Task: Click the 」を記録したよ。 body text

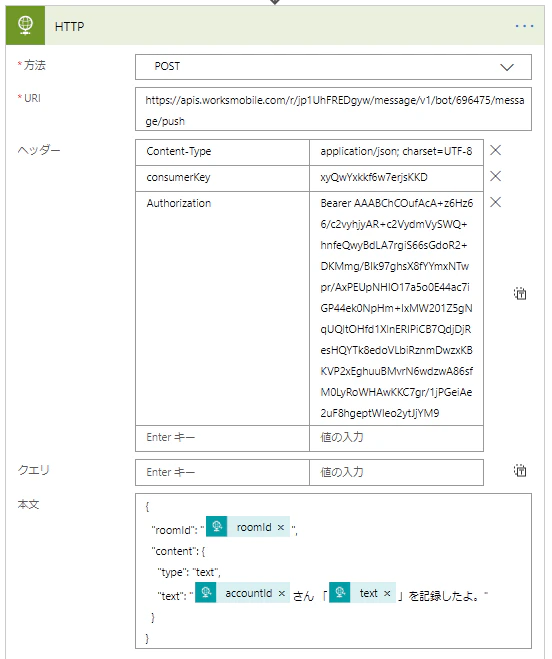Action: pos(438,596)
